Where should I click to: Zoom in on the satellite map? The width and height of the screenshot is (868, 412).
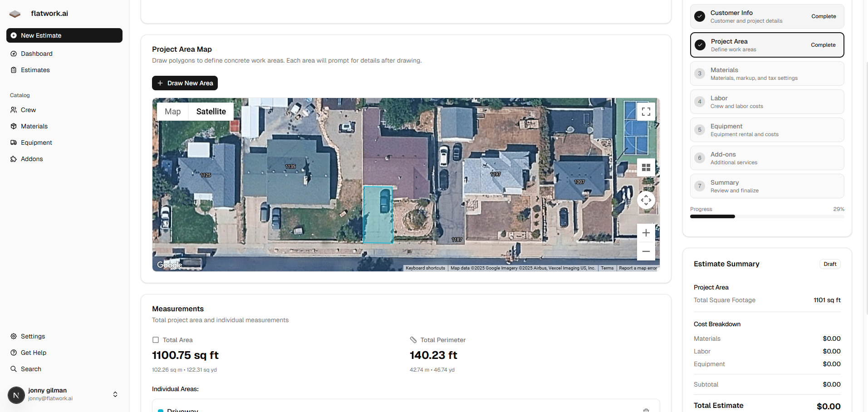(x=646, y=233)
